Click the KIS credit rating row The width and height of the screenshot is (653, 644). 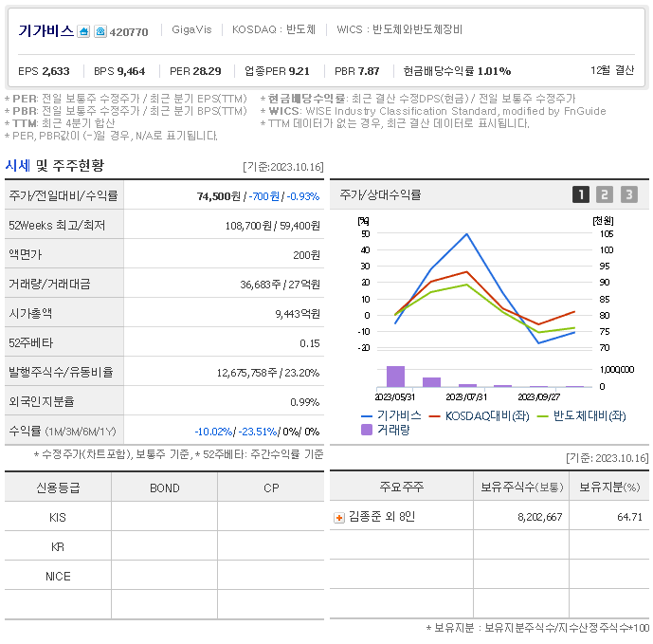pyautogui.click(x=164, y=517)
